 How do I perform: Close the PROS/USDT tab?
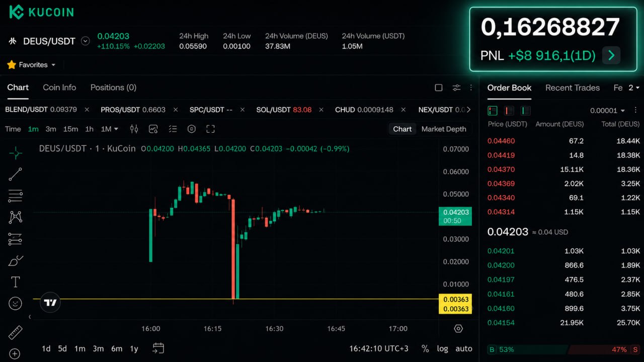176,110
